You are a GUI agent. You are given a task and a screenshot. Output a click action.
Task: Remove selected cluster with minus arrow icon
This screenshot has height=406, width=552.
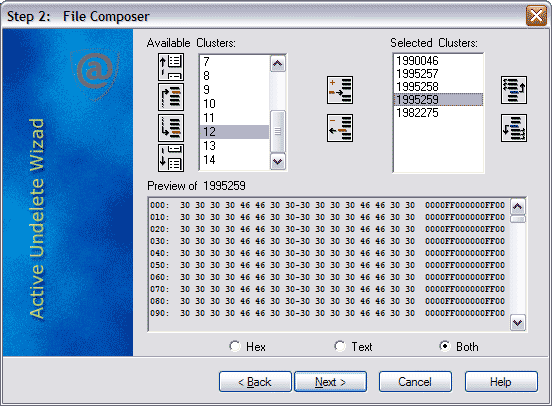coord(340,128)
